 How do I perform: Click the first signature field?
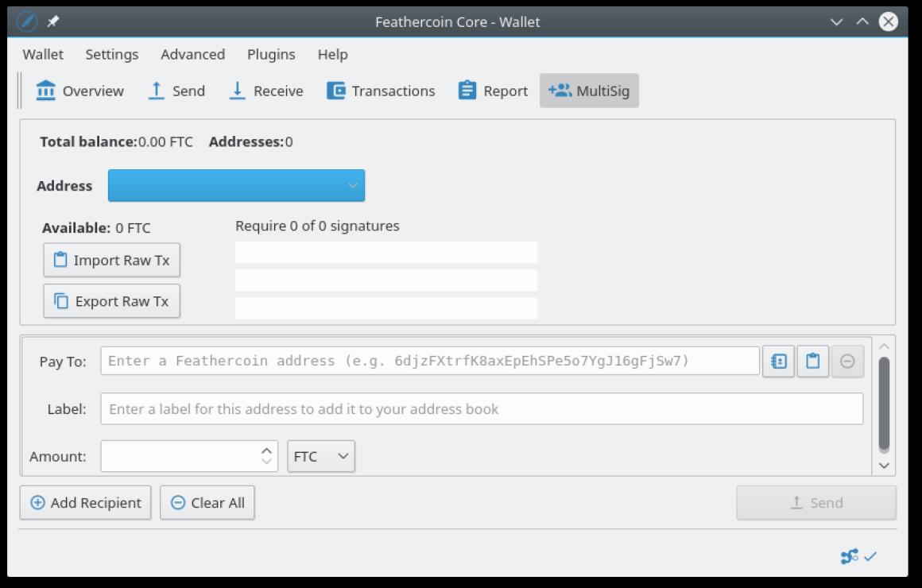[386, 252]
